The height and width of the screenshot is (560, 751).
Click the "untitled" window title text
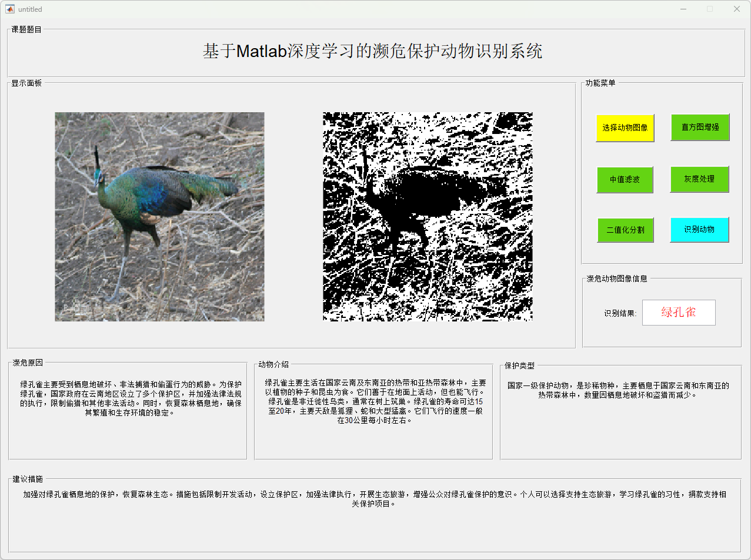[x=30, y=9]
